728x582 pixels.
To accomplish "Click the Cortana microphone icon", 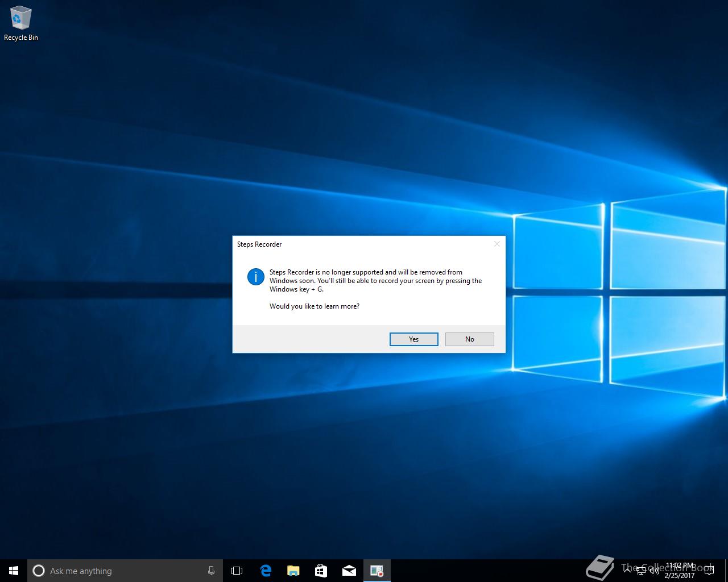I will (x=211, y=571).
